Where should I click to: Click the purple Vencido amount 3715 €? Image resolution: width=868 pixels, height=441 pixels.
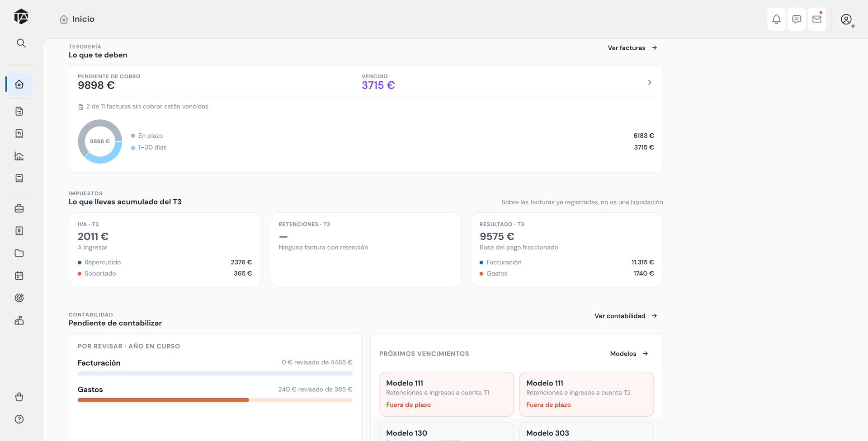[x=378, y=85]
